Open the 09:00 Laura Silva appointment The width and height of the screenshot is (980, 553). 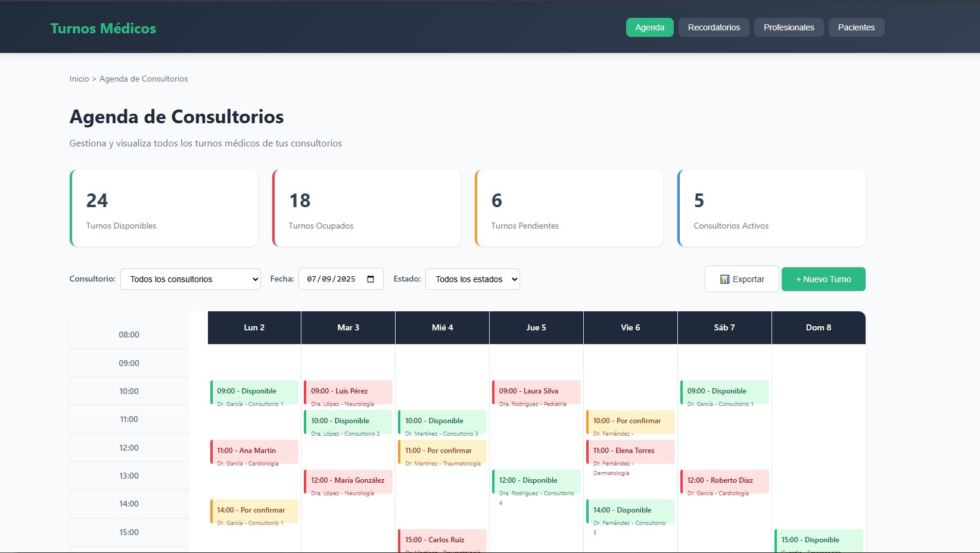pos(537,392)
